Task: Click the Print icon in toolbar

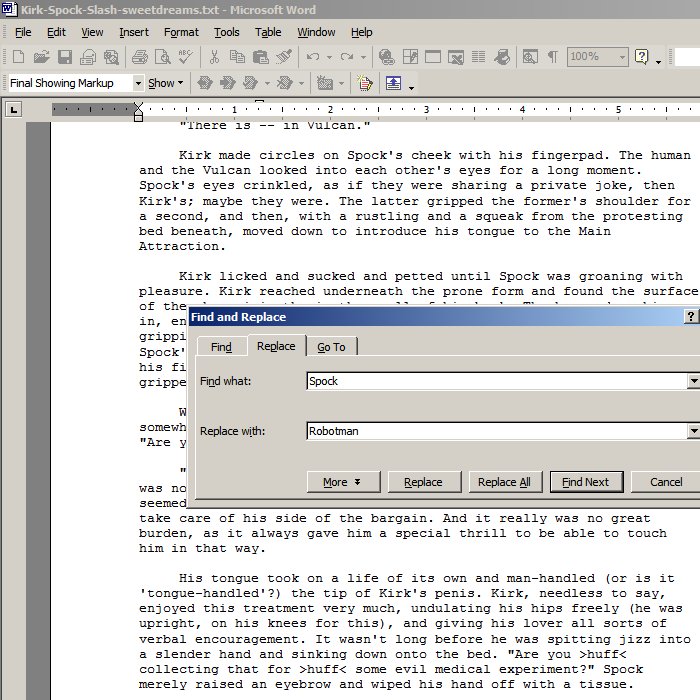Action: click(x=141, y=57)
